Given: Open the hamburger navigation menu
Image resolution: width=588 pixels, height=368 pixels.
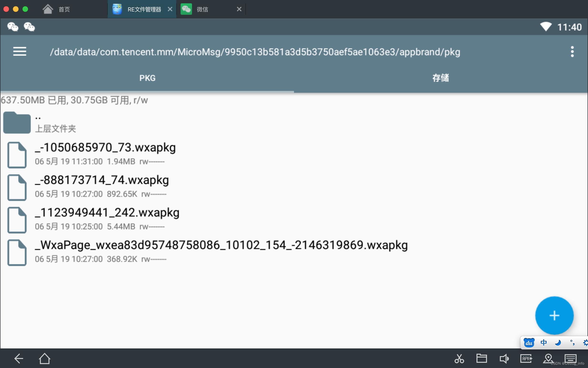Looking at the screenshot, I should click(20, 52).
